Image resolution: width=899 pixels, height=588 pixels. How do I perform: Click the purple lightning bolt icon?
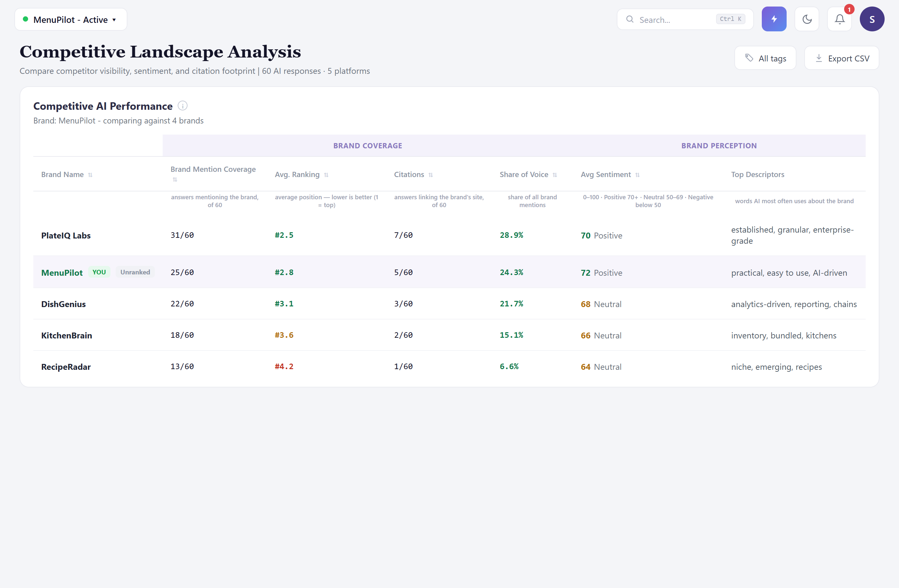coord(774,19)
